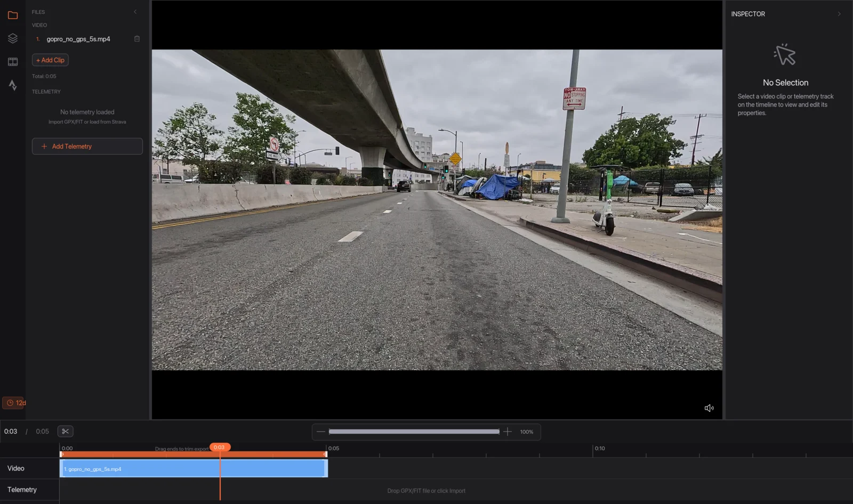Collapse the Files panel with the chevron
The image size is (853, 504).
click(135, 12)
